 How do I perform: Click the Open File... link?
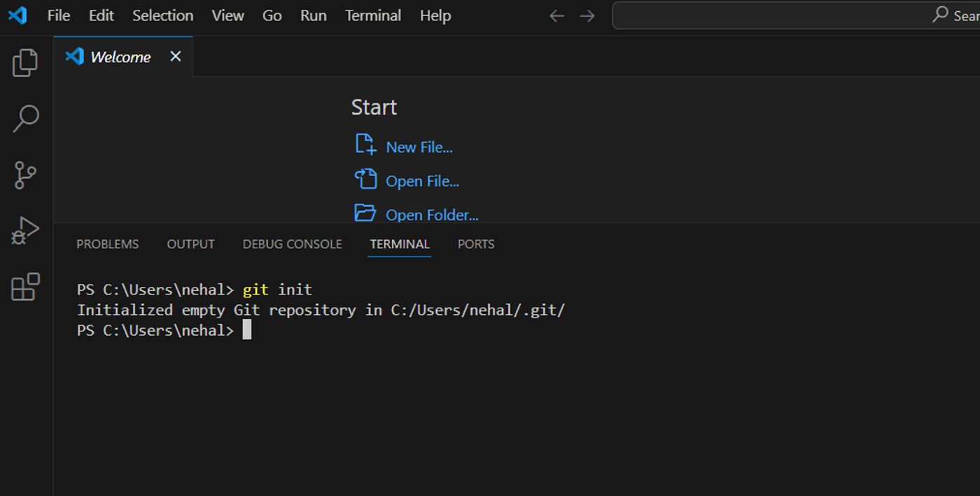pos(423,181)
